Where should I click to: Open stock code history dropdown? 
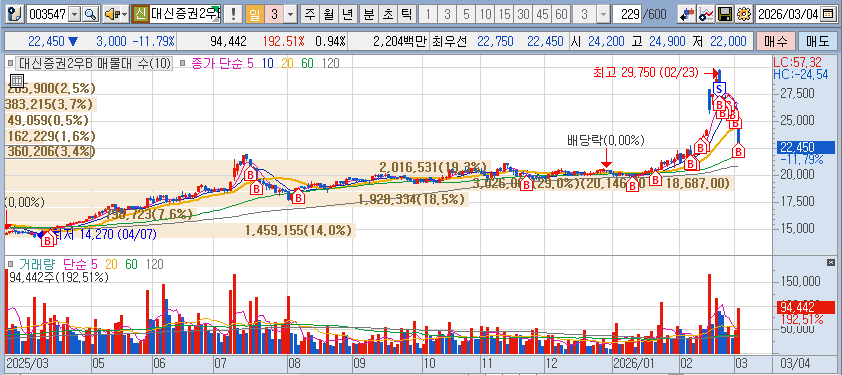pyautogui.click(x=75, y=15)
